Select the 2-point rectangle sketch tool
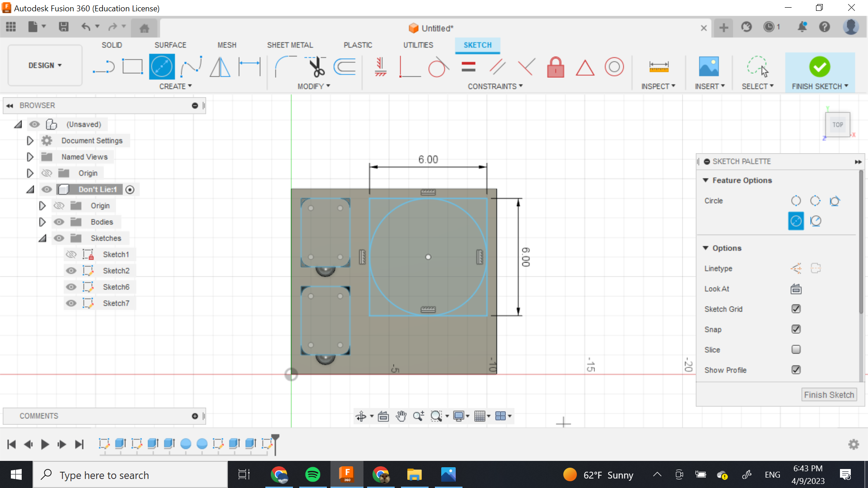The height and width of the screenshot is (488, 868). (x=132, y=67)
